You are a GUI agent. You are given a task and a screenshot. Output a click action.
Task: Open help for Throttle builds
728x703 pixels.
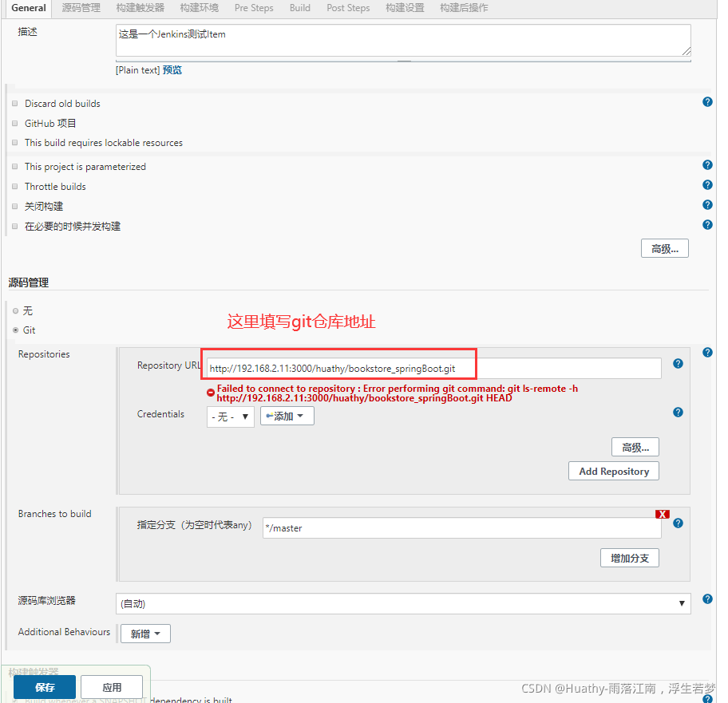pos(707,184)
